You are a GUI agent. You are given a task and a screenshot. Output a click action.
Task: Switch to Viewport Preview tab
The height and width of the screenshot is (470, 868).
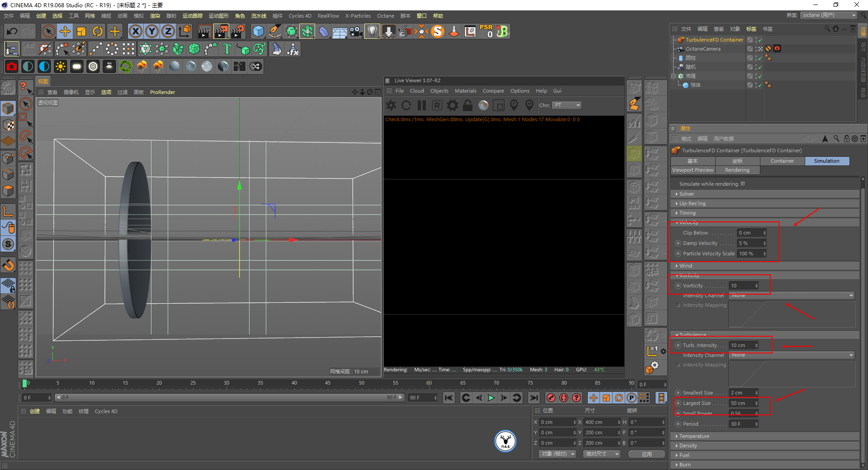[x=693, y=170]
